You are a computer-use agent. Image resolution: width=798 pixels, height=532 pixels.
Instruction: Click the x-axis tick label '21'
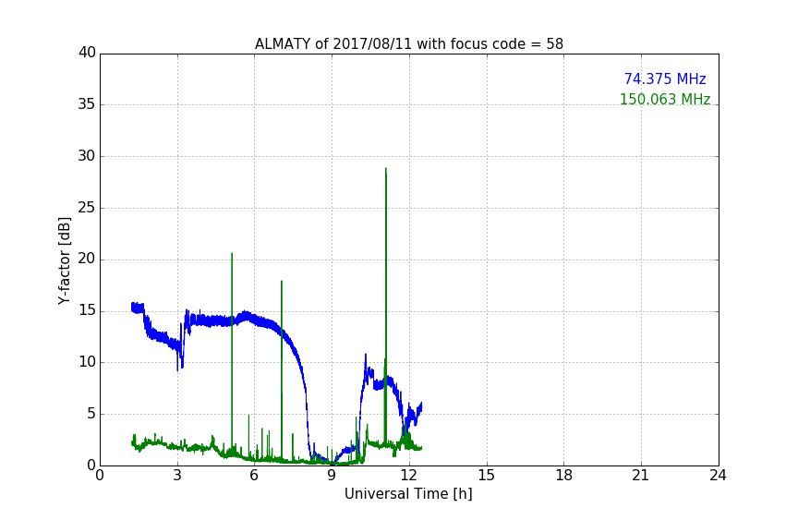pos(641,476)
